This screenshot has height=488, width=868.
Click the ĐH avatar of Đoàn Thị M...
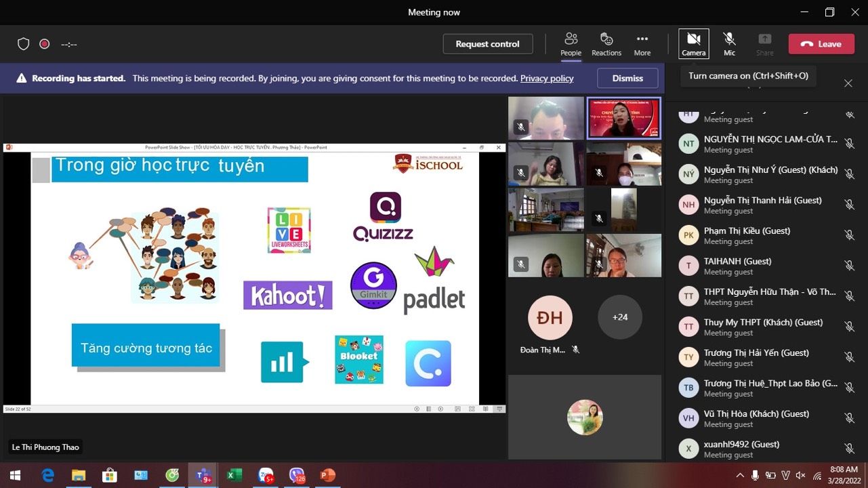click(x=550, y=317)
